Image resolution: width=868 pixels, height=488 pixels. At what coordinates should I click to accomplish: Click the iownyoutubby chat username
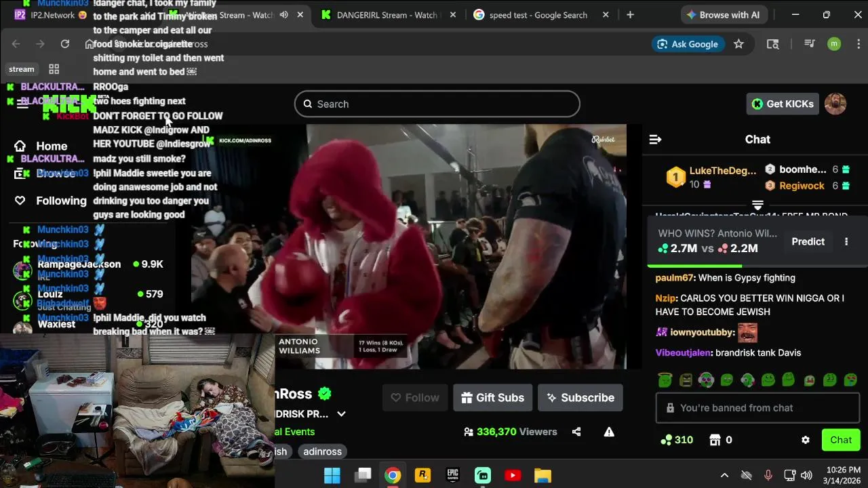pos(703,333)
